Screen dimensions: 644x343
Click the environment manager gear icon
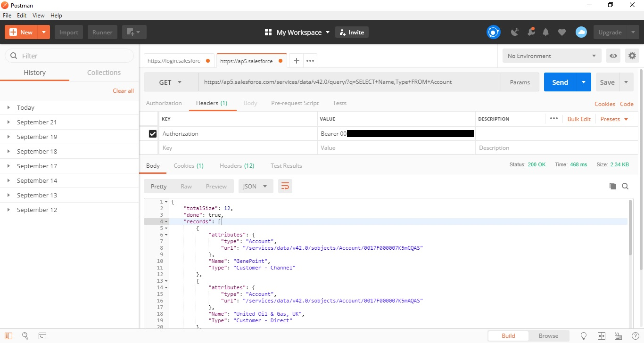point(632,56)
